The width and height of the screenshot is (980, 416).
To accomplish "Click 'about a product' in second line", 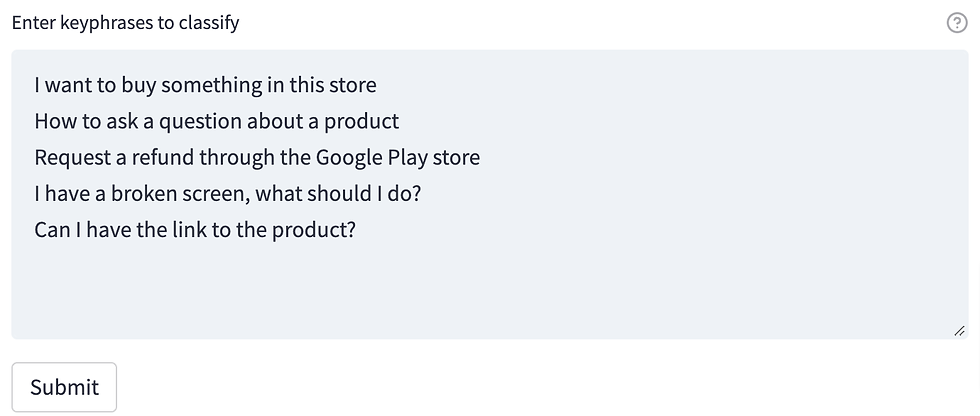I will point(323,121).
